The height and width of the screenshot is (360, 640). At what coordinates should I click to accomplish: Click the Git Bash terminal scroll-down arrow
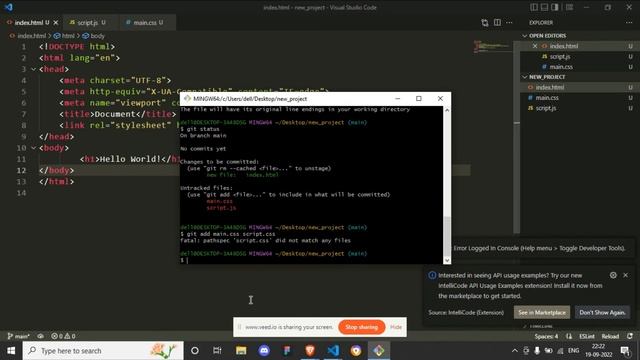(447, 260)
